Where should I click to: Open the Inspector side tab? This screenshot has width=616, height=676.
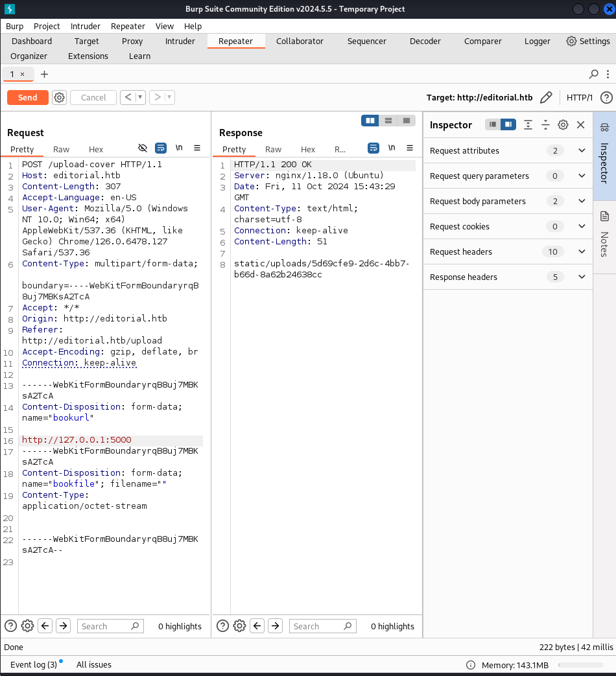(x=604, y=156)
